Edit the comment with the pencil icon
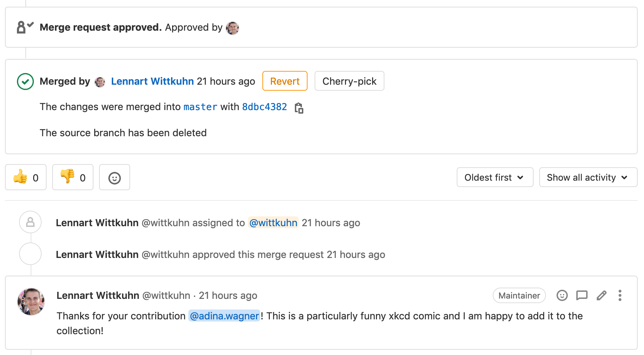Image resolution: width=644 pixels, height=355 pixels. (601, 295)
